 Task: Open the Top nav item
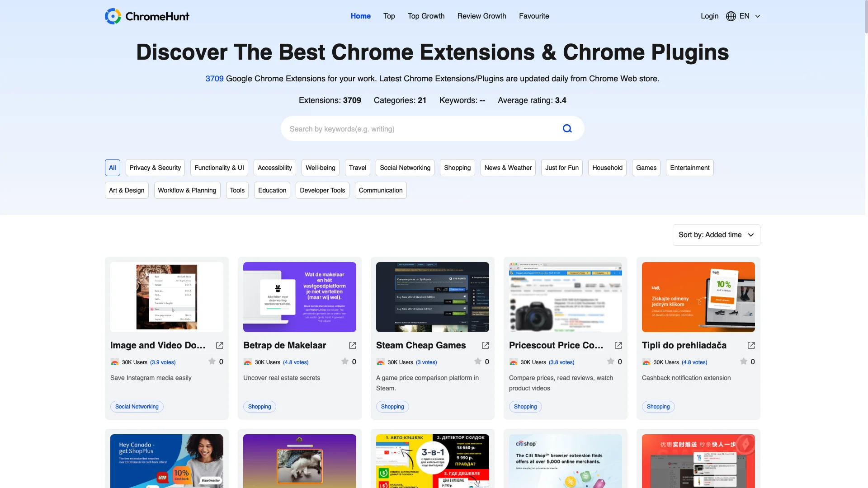(389, 16)
